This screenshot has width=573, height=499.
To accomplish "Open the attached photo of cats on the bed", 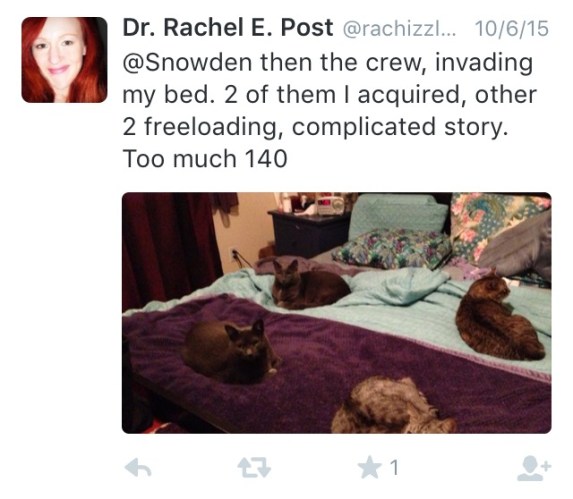I will tap(337, 313).
